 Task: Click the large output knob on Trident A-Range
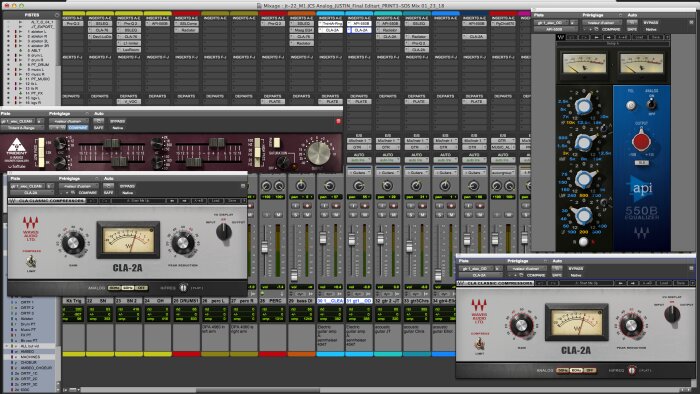[319, 153]
